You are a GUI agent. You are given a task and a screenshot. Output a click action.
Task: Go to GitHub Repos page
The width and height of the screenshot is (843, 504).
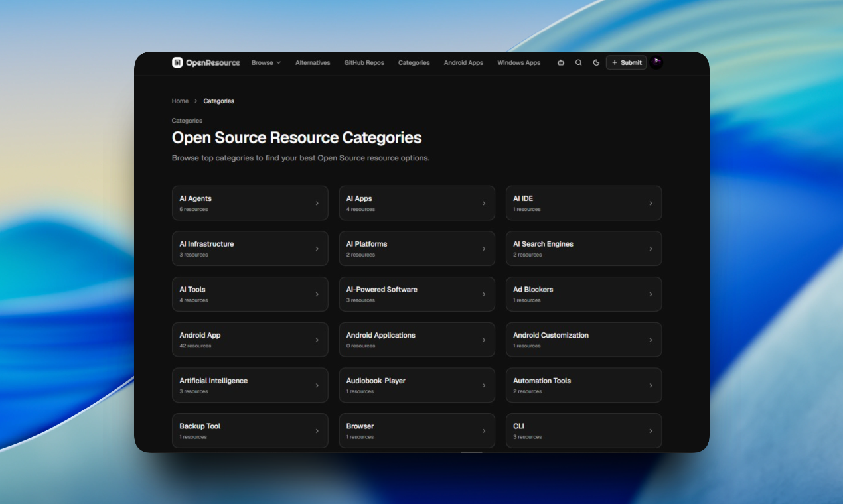tap(364, 63)
